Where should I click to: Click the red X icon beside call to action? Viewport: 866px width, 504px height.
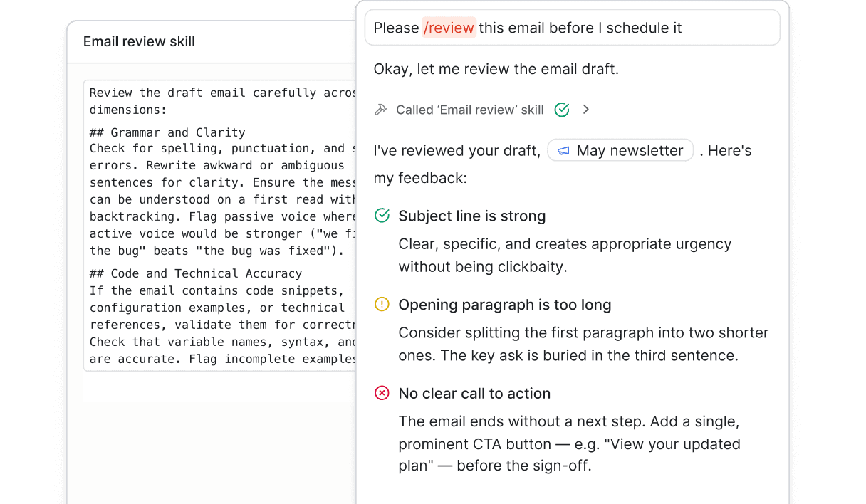(x=382, y=393)
